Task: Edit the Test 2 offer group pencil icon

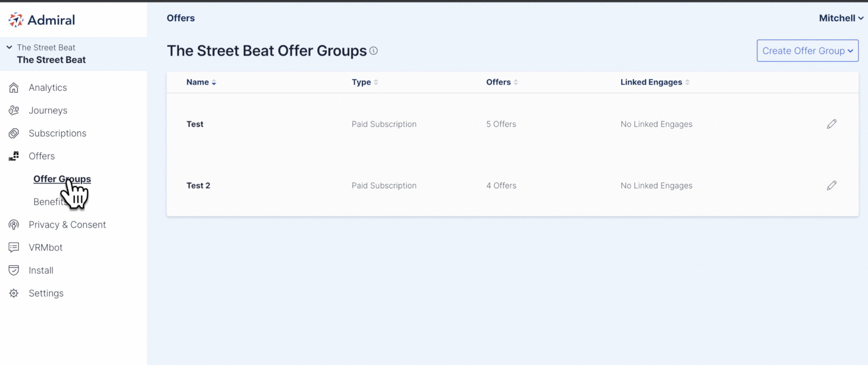Action: point(831,185)
